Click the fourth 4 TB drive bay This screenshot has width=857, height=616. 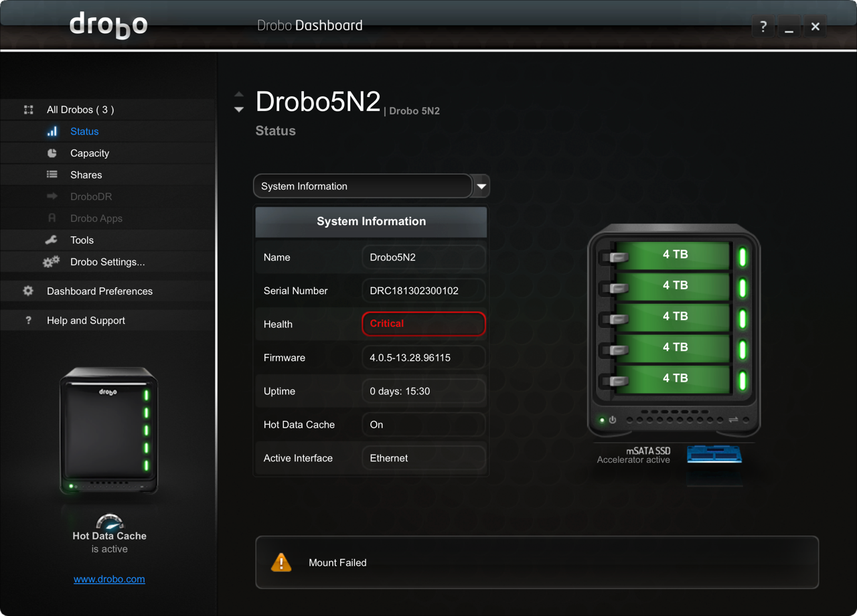pyautogui.click(x=672, y=348)
